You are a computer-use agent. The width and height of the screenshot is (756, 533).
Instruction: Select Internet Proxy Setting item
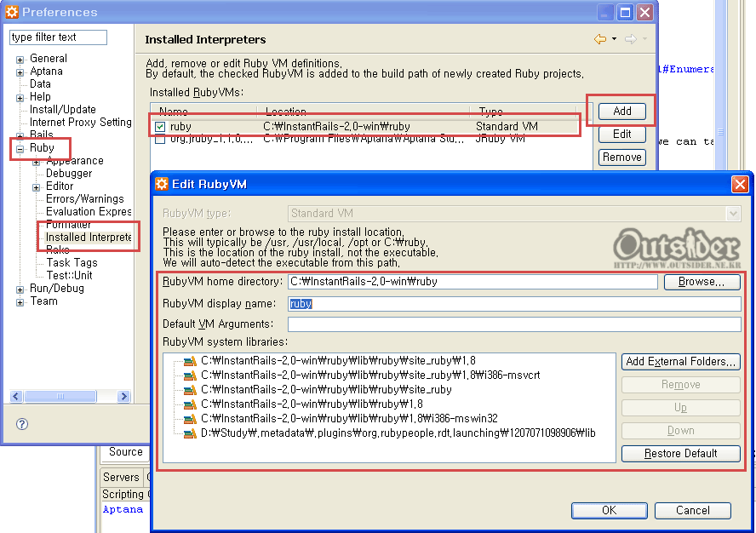coord(81,122)
